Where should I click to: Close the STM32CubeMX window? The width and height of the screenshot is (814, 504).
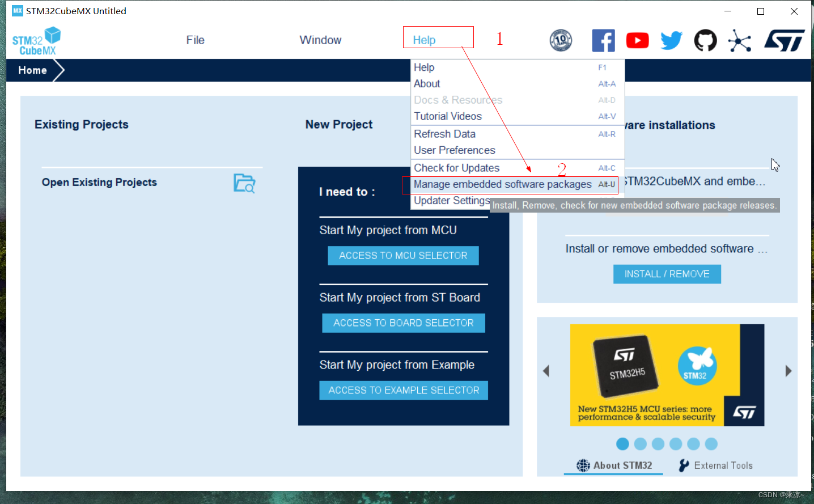pyautogui.click(x=794, y=11)
